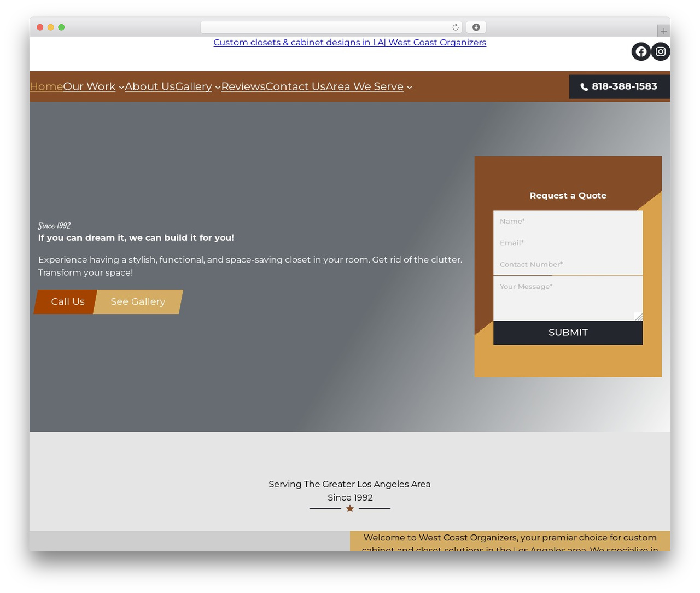Click the 818-388-1583 phone button
This screenshot has width=700, height=593.
point(620,86)
